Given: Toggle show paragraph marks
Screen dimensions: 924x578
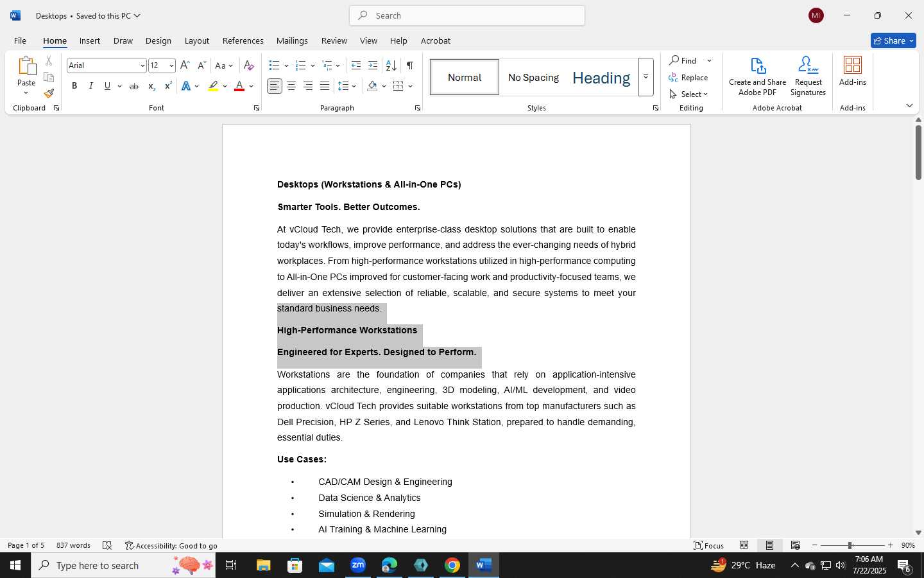Looking at the screenshot, I should tap(409, 66).
